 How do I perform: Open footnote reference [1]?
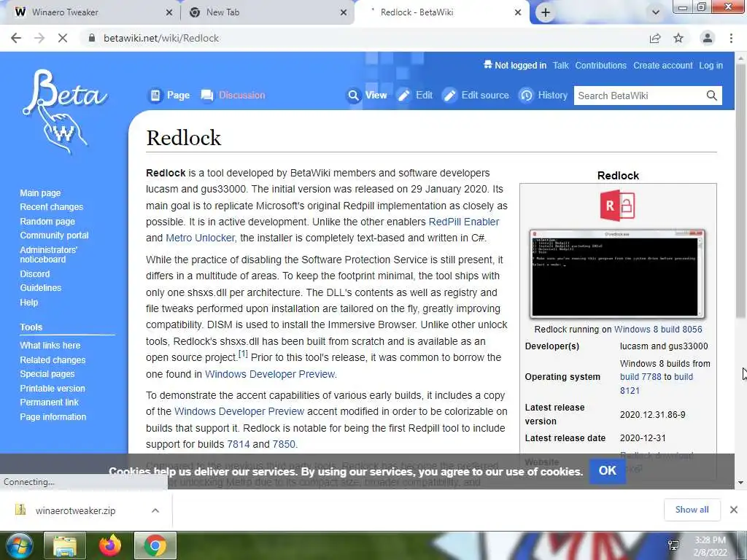tap(243, 354)
